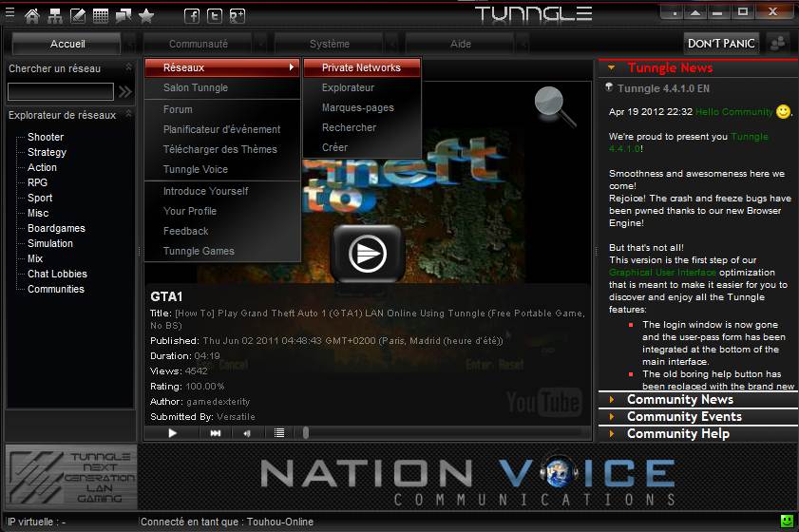Focus the network search input field
This screenshot has width=799, height=532.
pyautogui.click(x=61, y=92)
